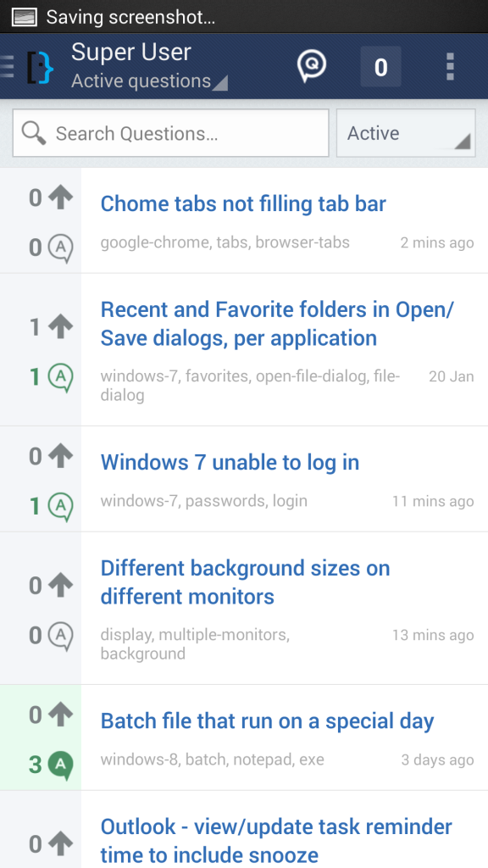Upvote arrow on Different background sizes question

[60, 585]
